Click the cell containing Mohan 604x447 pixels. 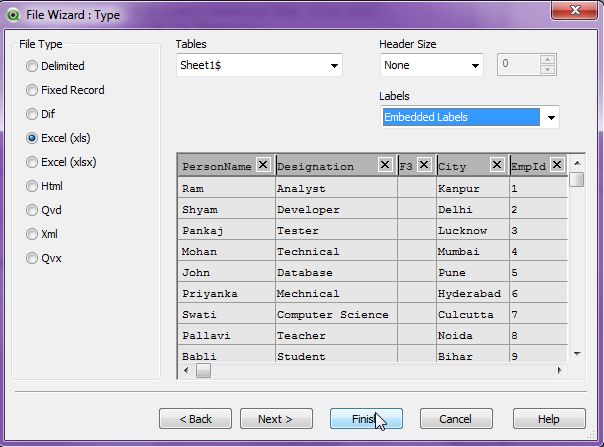(x=227, y=252)
